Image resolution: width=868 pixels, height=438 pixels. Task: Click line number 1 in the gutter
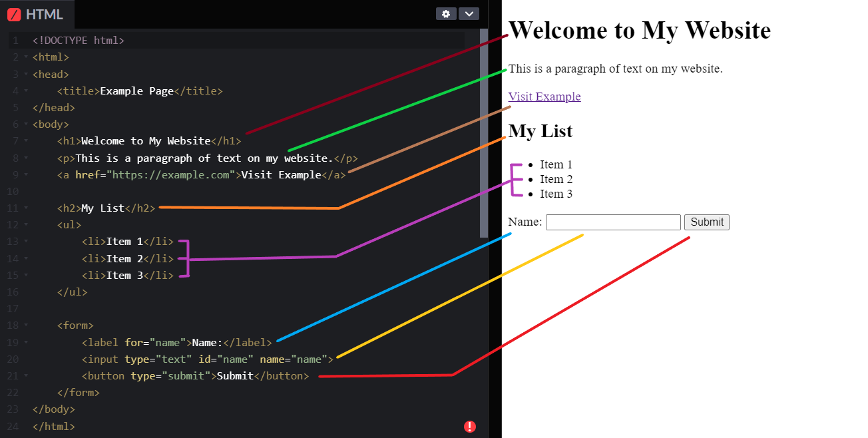click(x=15, y=41)
